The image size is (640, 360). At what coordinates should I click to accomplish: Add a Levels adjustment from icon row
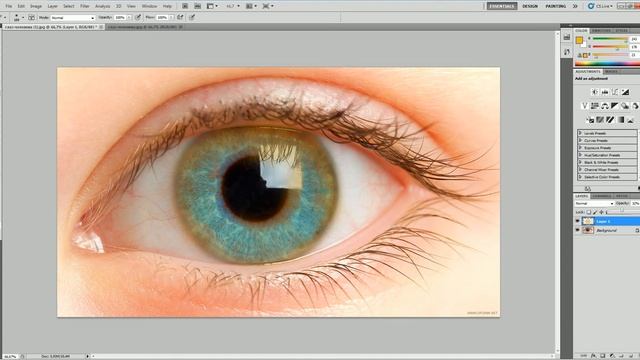click(605, 92)
